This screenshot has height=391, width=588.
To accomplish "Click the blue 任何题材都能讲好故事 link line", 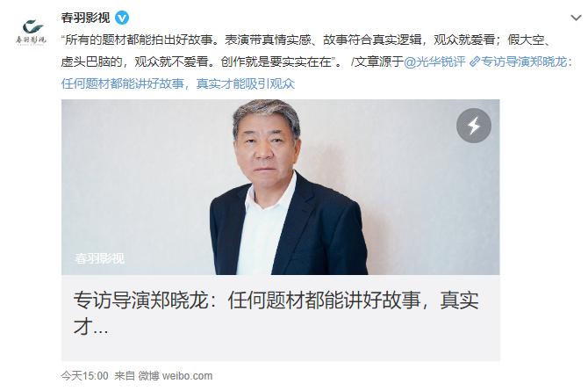I will tap(178, 83).
